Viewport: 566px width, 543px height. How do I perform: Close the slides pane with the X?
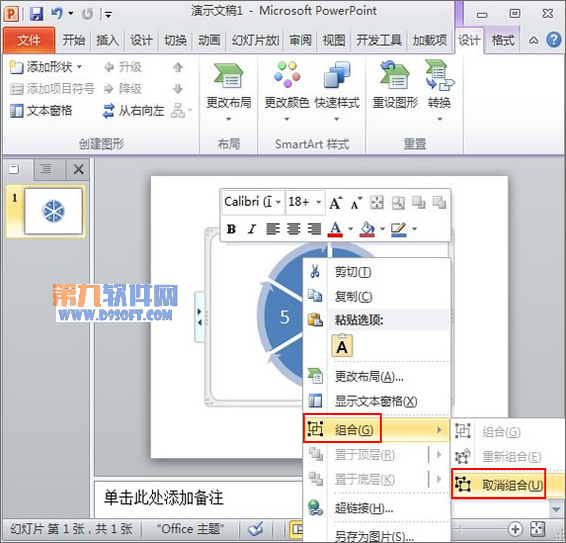[x=79, y=169]
